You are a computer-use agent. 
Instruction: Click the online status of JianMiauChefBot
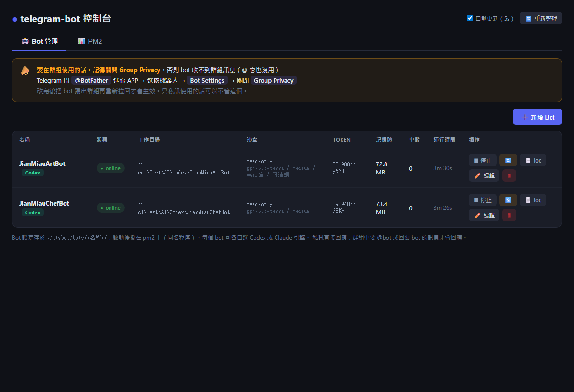click(110, 208)
